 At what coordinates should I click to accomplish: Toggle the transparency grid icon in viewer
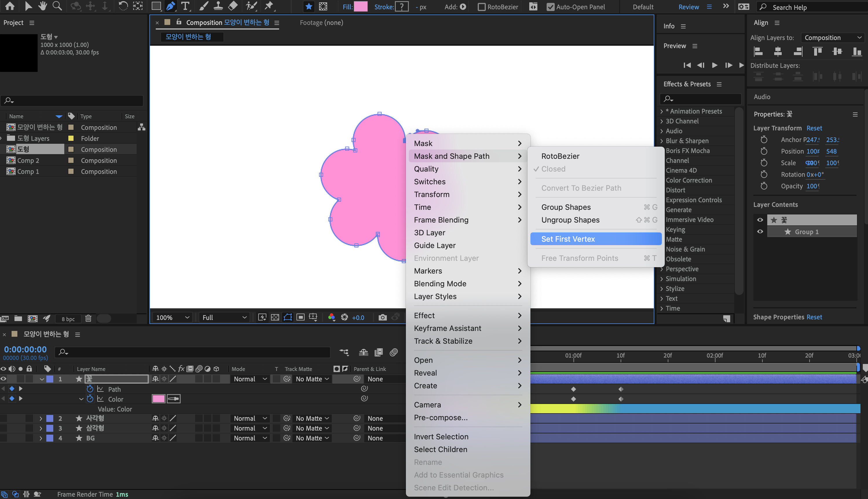[275, 317]
